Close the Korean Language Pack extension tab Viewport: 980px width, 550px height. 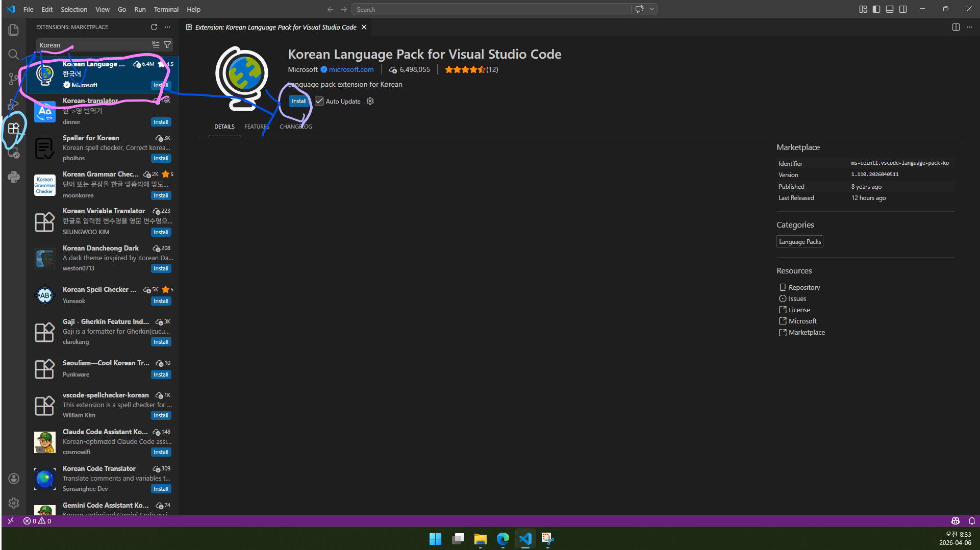(x=364, y=27)
